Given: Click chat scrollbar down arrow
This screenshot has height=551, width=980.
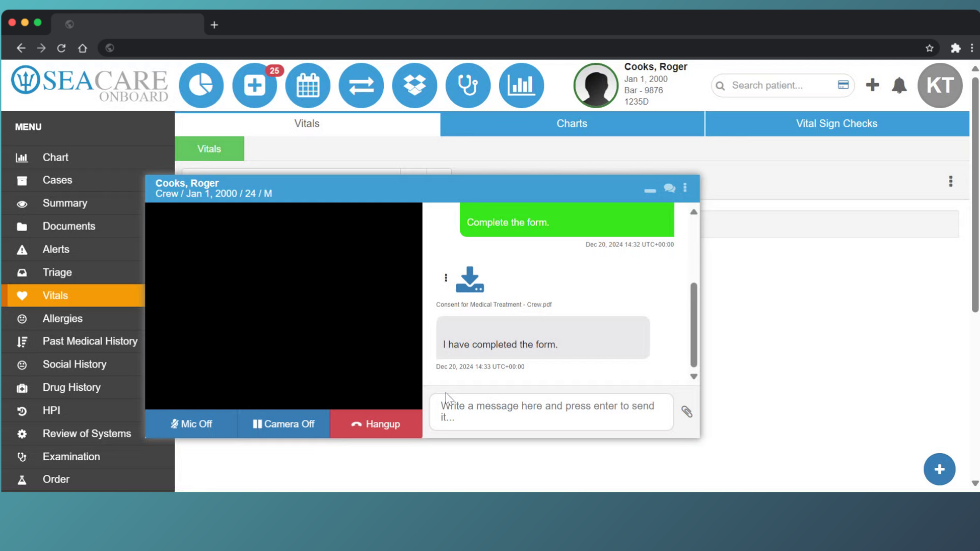Looking at the screenshot, I should (694, 377).
